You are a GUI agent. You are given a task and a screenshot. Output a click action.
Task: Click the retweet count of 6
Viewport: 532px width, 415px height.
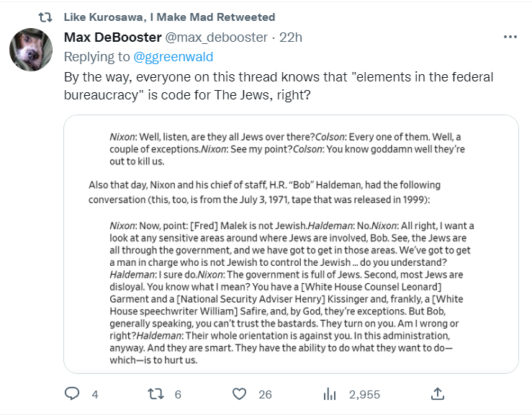click(178, 395)
